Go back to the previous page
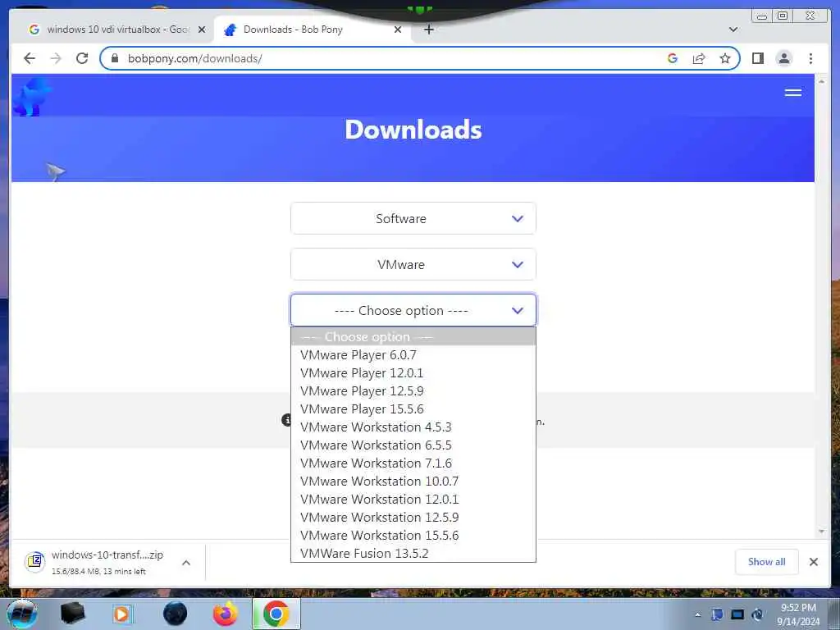The height and width of the screenshot is (630, 840). tap(30, 58)
